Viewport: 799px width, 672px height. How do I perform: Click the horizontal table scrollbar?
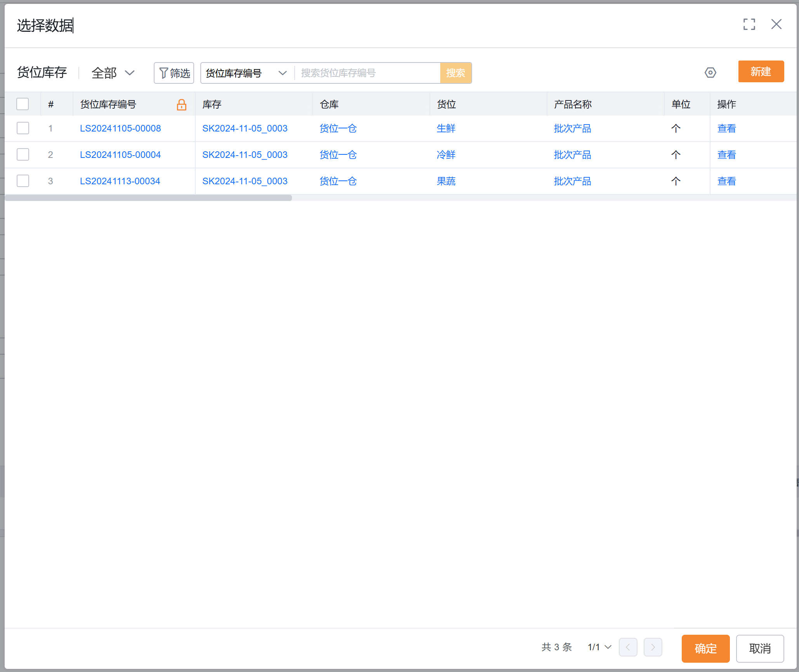coord(148,198)
